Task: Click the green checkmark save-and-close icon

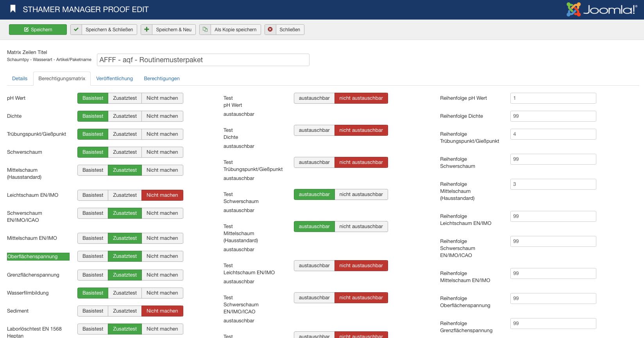Action: 76,30
